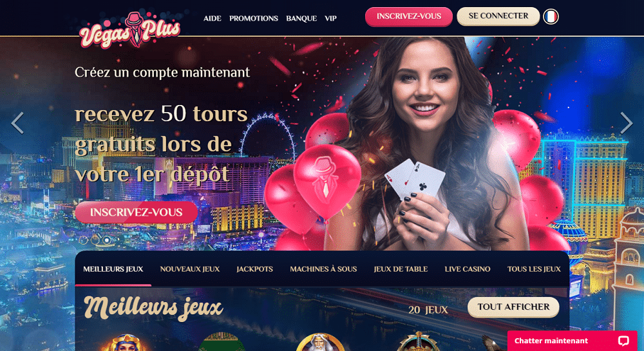644x351 pixels.
Task: Open the PROMOTIONS menu item
Action: click(253, 19)
